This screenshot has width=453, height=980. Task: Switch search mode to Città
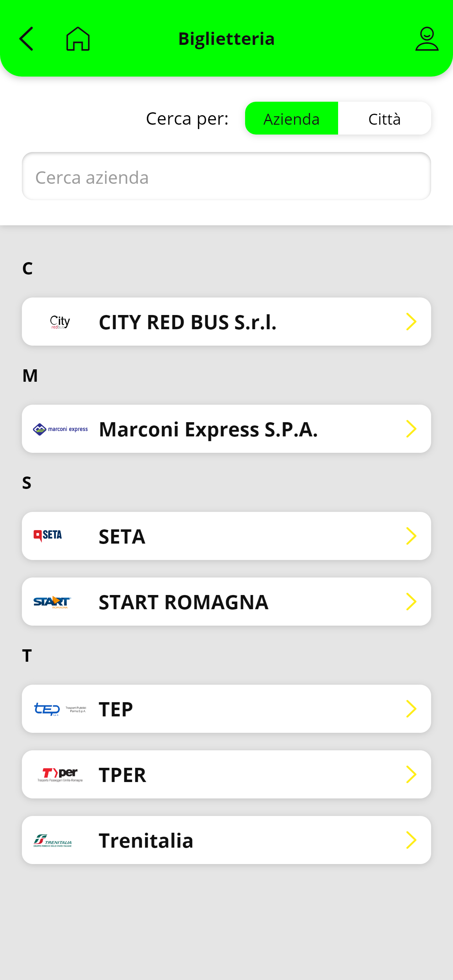tap(384, 119)
